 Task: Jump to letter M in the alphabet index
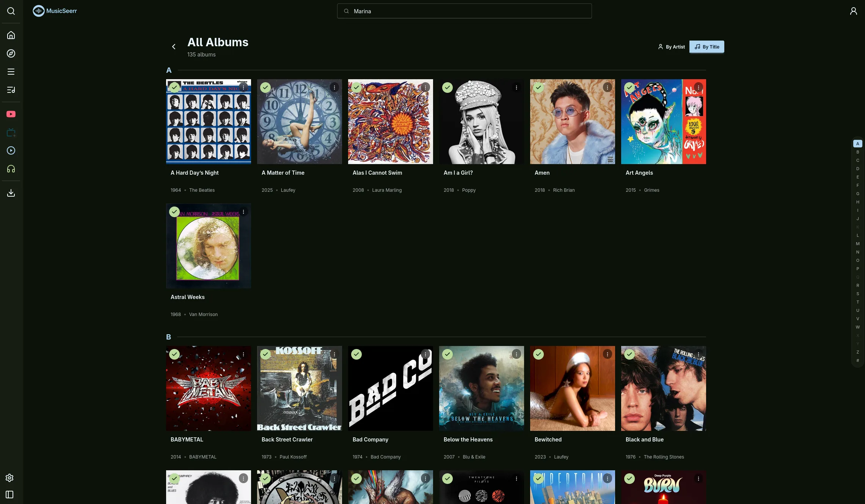(857, 244)
